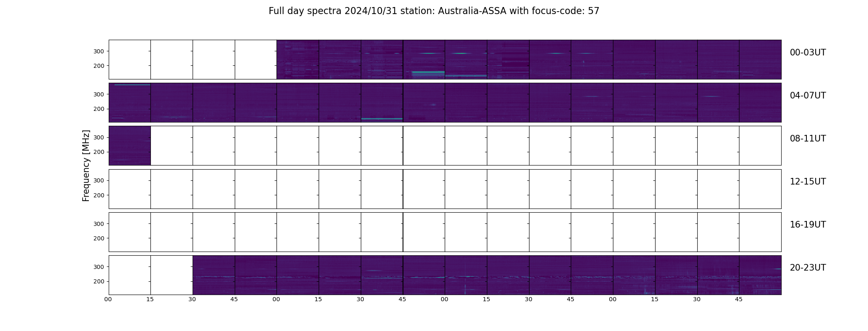Click the 200 tick label of 00-03UT row

tap(99, 66)
